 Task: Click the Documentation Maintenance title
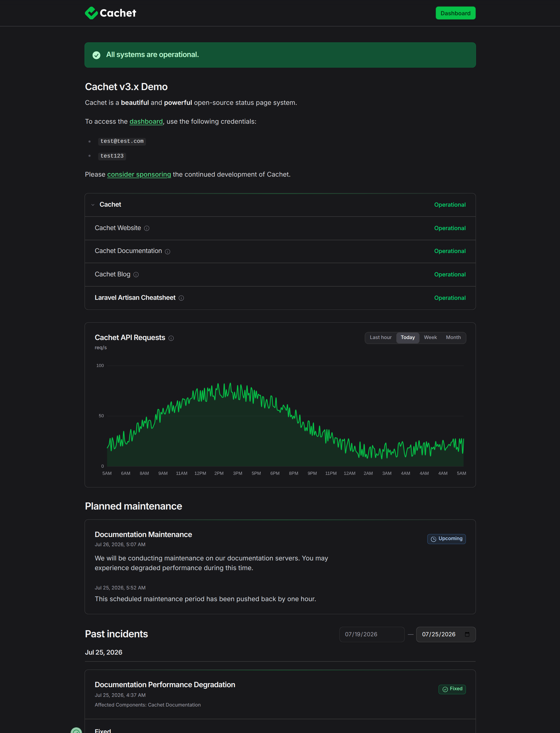(x=143, y=534)
